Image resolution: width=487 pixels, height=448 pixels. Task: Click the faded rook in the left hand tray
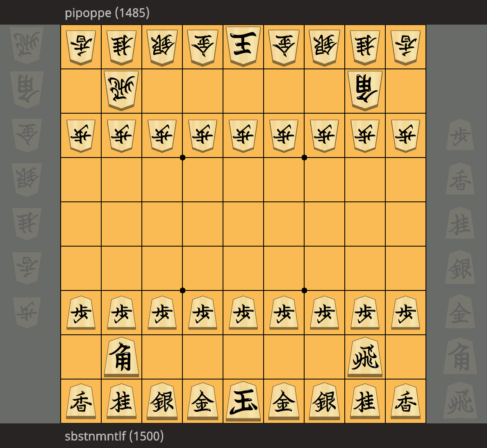(x=27, y=46)
